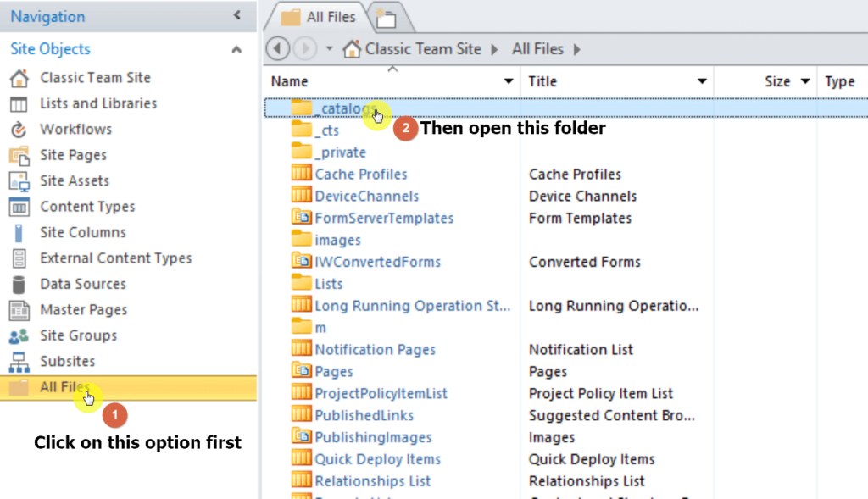Click the Notification List title cell

(x=581, y=350)
